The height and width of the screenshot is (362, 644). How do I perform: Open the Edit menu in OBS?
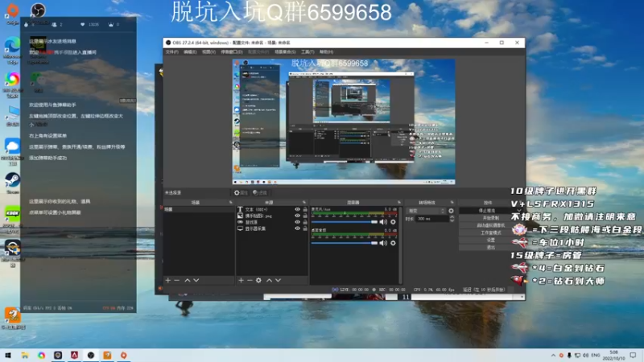[x=190, y=52]
